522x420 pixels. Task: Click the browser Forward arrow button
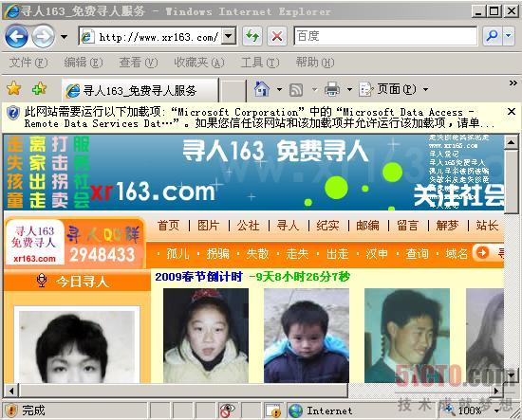click(44, 36)
